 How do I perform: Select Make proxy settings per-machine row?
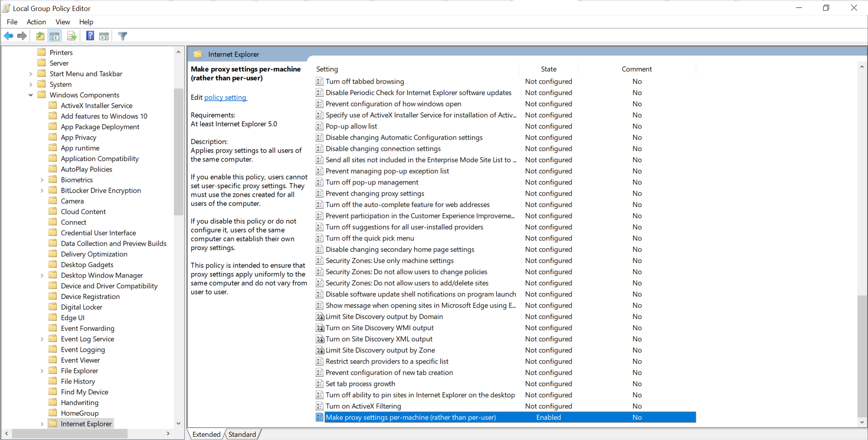(506, 417)
